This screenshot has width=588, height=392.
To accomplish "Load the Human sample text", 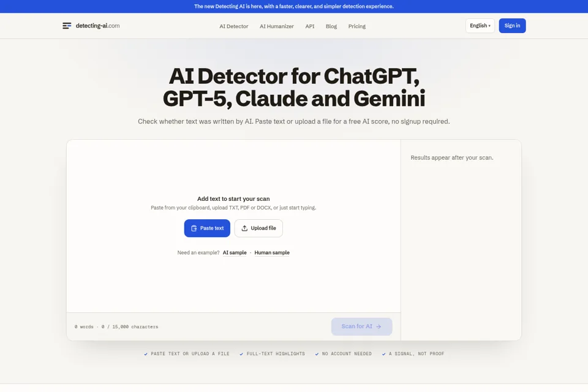I will point(272,252).
